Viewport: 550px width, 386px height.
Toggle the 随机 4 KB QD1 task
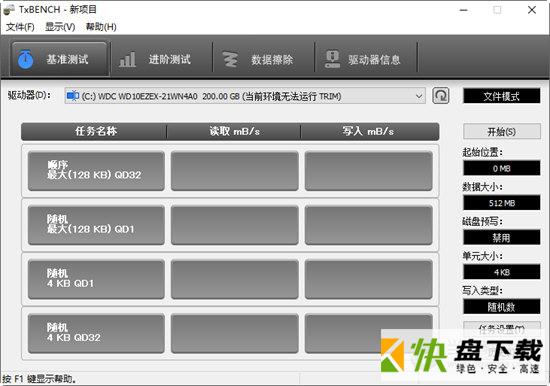pyautogui.click(x=96, y=279)
